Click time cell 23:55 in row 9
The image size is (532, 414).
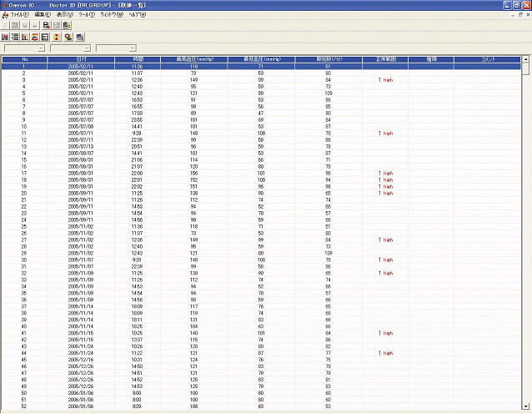point(137,120)
